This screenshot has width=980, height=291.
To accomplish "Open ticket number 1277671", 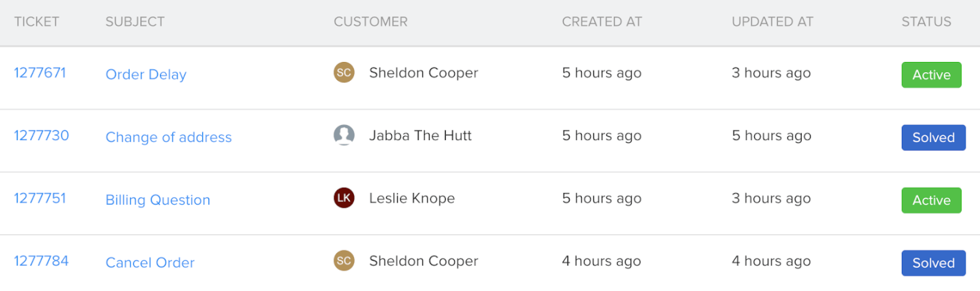I will coord(40,73).
